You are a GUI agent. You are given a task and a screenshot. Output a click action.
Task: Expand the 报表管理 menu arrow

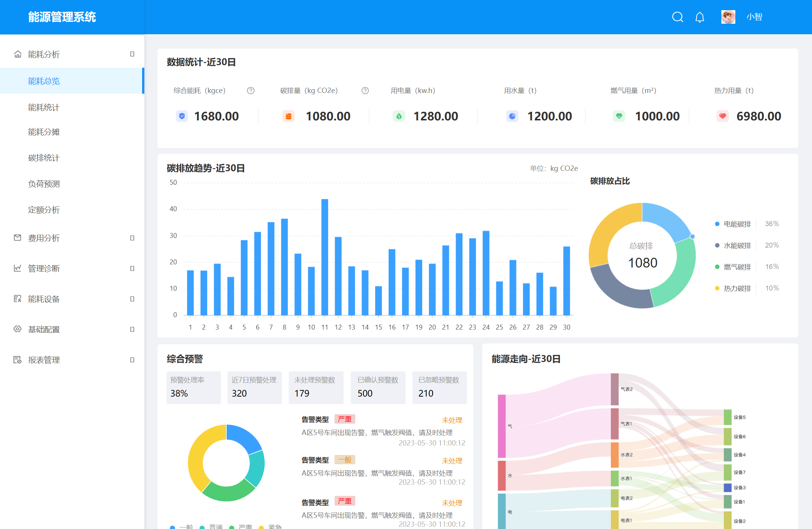(x=132, y=360)
